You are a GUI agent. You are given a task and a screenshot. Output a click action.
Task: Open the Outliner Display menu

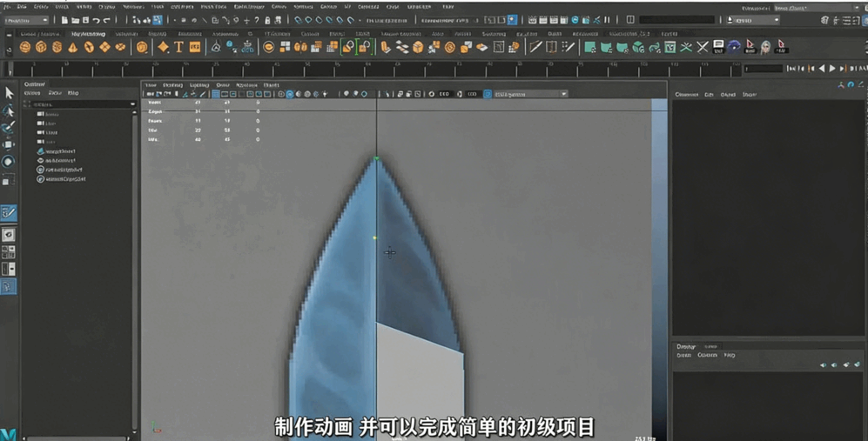click(x=33, y=93)
